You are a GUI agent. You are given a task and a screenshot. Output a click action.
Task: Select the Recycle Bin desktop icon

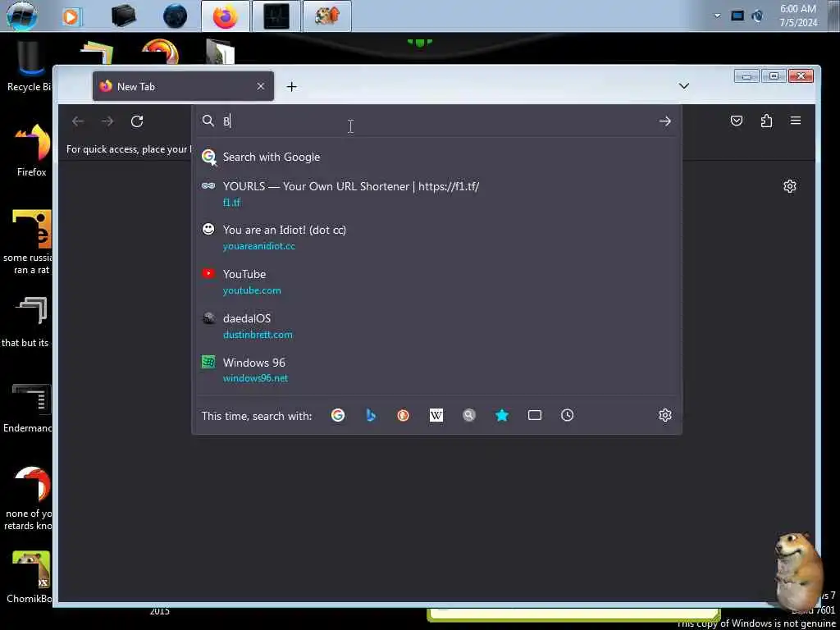30,67
